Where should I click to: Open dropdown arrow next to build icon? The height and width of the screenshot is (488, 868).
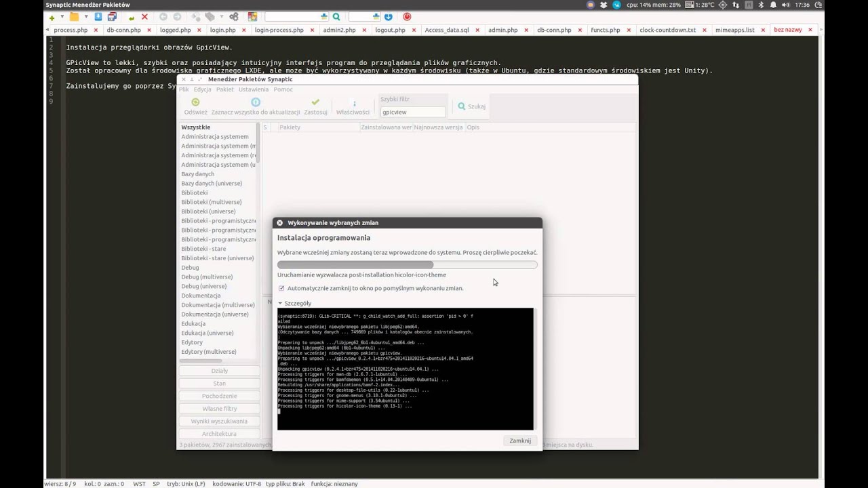coord(222,16)
